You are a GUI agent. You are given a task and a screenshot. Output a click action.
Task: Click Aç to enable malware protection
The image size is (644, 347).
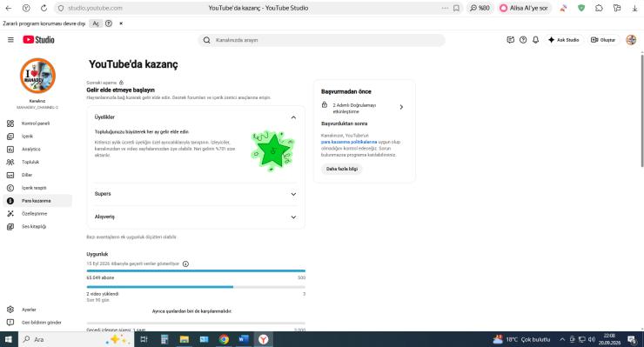(x=96, y=23)
